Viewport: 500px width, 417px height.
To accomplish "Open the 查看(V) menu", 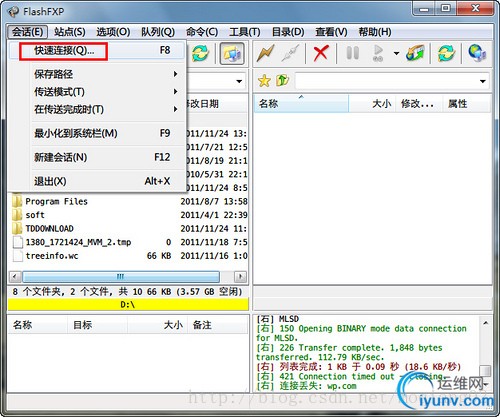I will point(331,32).
